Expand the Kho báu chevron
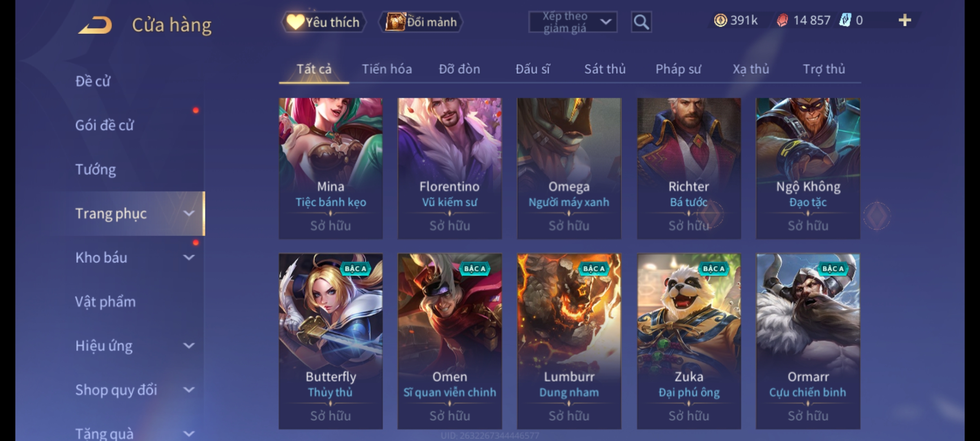Image resolution: width=980 pixels, height=441 pixels. point(189,257)
